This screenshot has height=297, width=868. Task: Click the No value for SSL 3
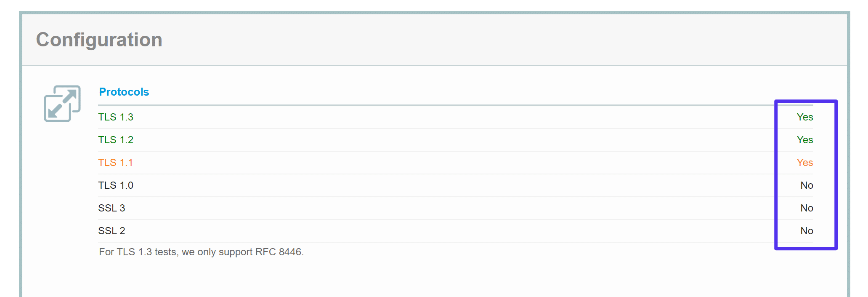coord(807,208)
